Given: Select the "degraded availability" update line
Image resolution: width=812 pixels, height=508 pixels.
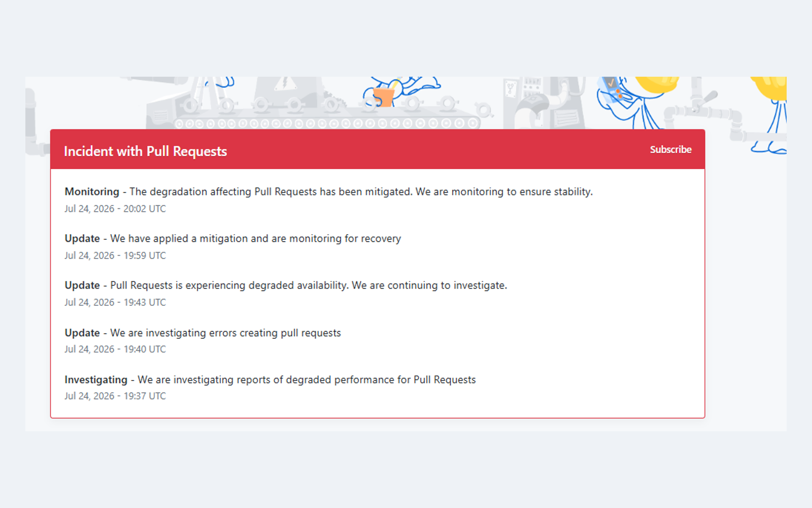Looking at the screenshot, I should 286,285.
